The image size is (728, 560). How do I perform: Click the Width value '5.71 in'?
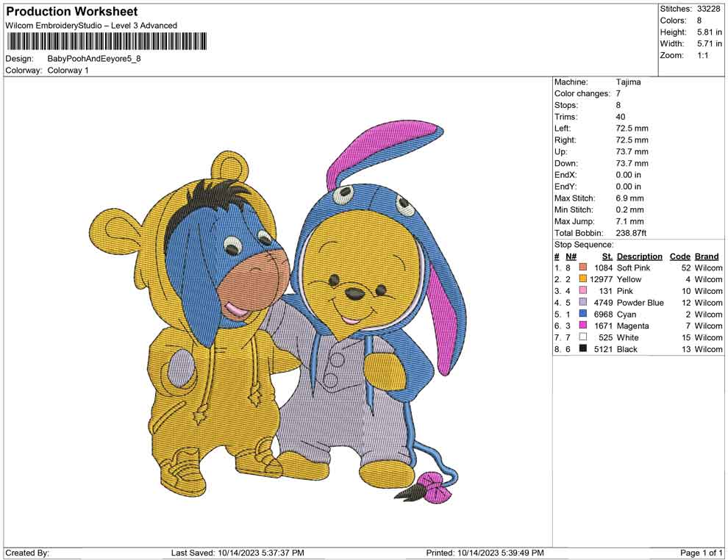coord(710,43)
